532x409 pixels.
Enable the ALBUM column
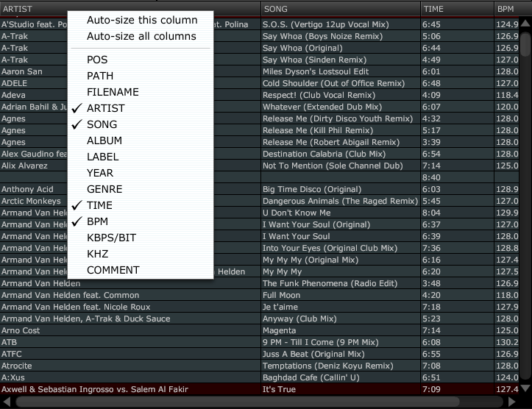[x=104, y=141]
